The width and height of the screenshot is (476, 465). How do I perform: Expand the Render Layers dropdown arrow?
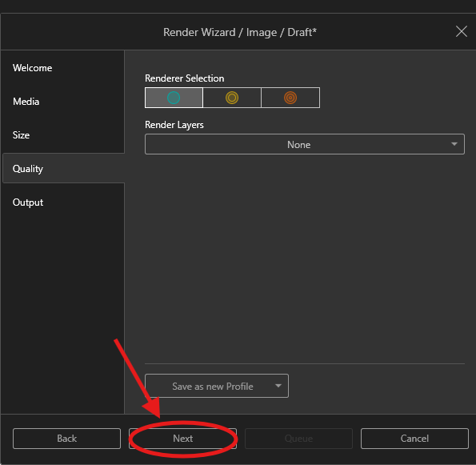pyautogui.click(x=454, y=144)
